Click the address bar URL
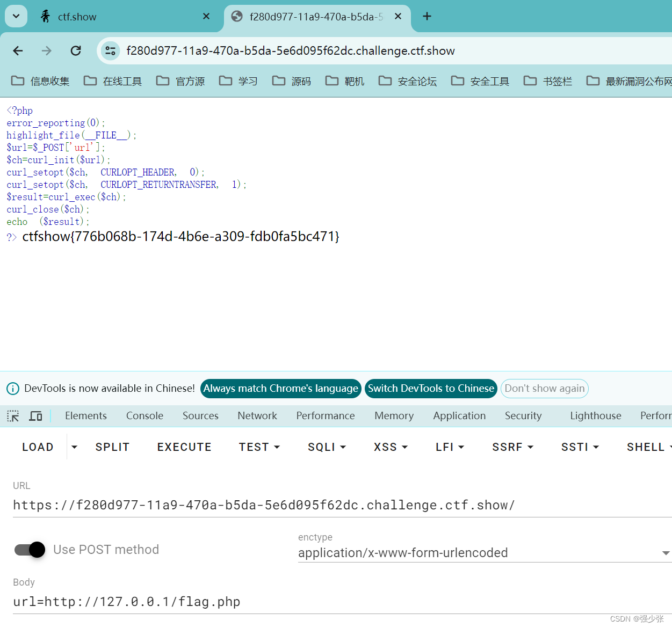 point(291,50)
